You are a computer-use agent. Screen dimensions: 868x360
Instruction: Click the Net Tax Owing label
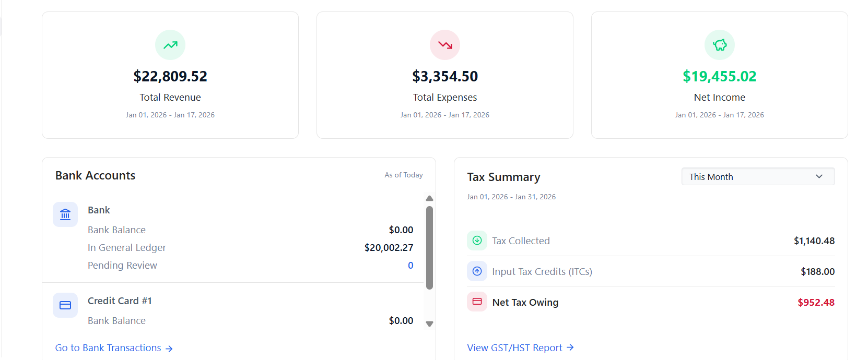525,303
